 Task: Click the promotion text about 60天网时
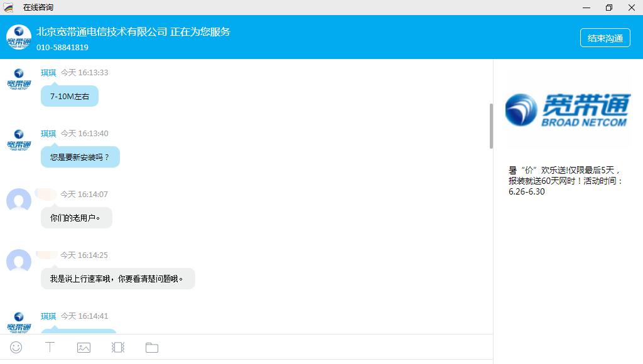[565, 181]
